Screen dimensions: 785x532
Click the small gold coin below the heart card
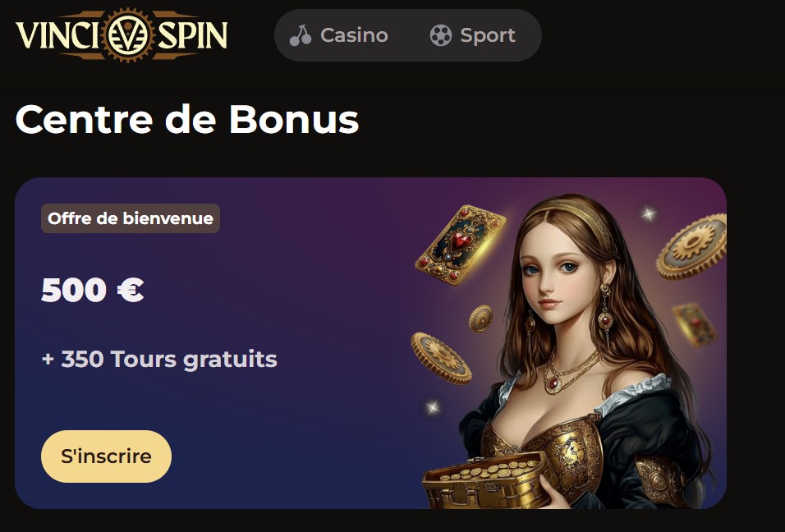(480, 319)
